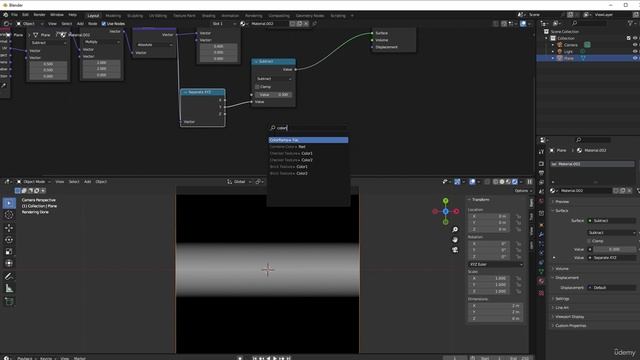Click the new material icon in node header
This screenshot has width=640, height=360.
point(299,24)
